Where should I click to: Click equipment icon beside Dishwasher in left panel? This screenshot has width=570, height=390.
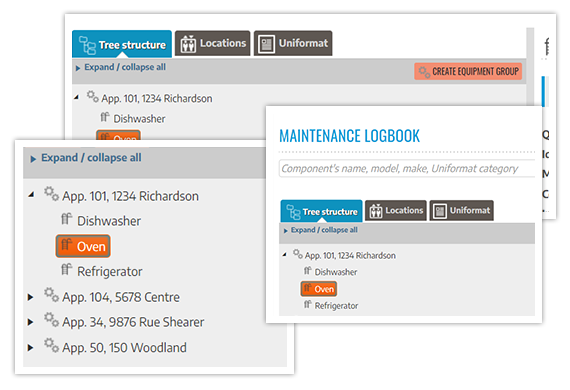(67, 219)
